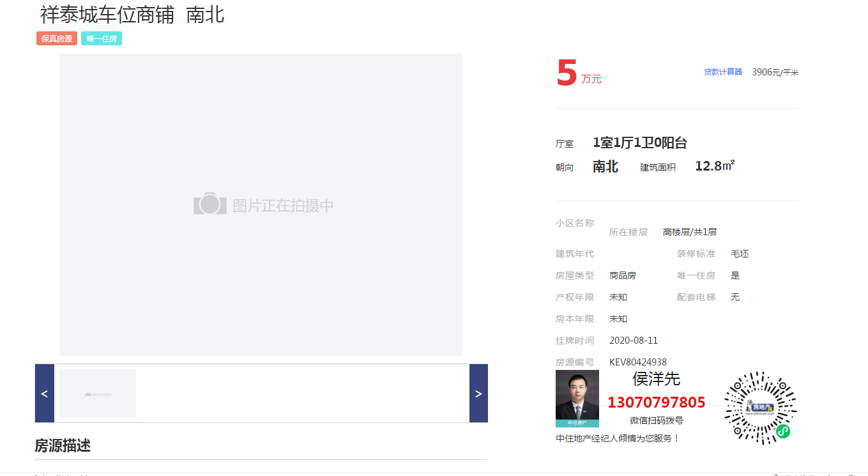This screenshot has width=868, height=476.
Task: Open agent 侯洋先's profile photo
Action: click(x=577, y=397)
